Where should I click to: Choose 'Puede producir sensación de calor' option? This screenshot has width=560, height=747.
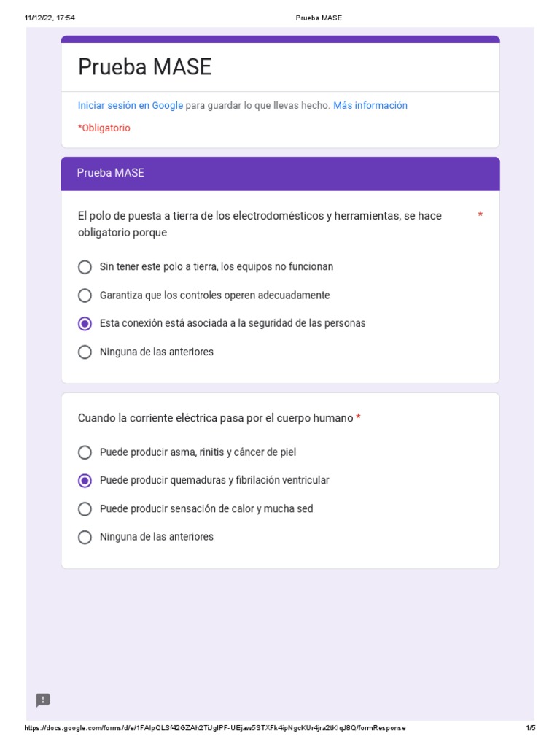click(x=85, y=508)
